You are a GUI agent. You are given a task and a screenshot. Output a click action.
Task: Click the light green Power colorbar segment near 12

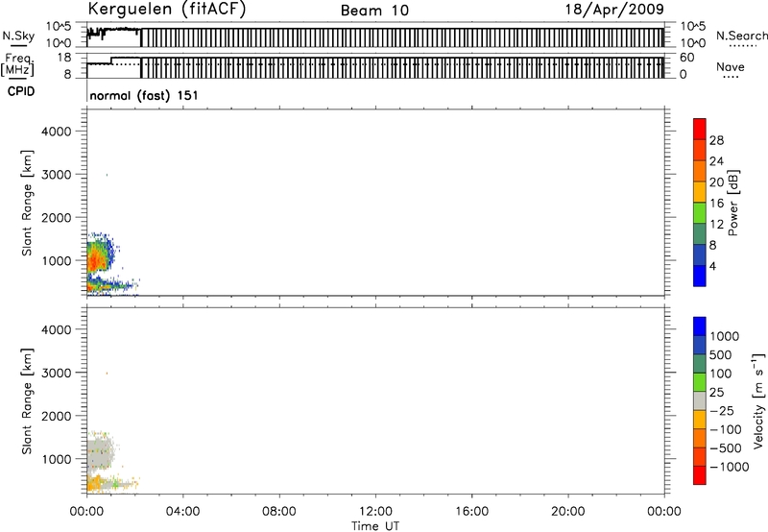[x=700, y=212]
